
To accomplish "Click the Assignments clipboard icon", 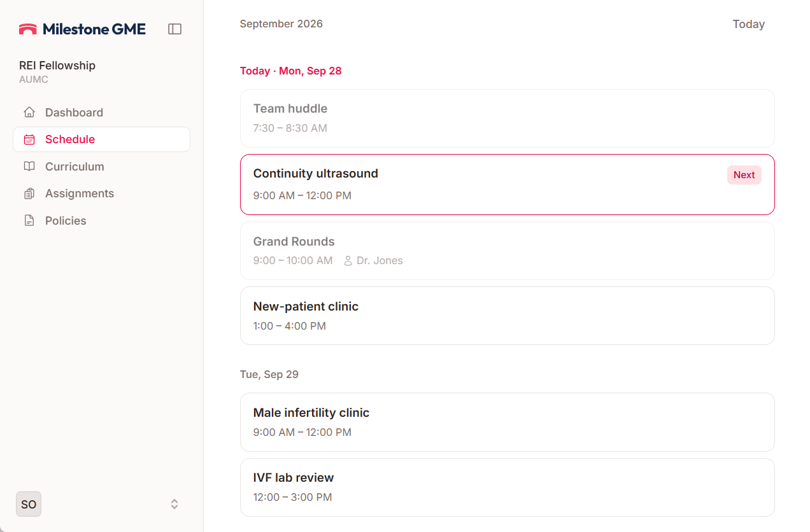I will tap(29, 193).
